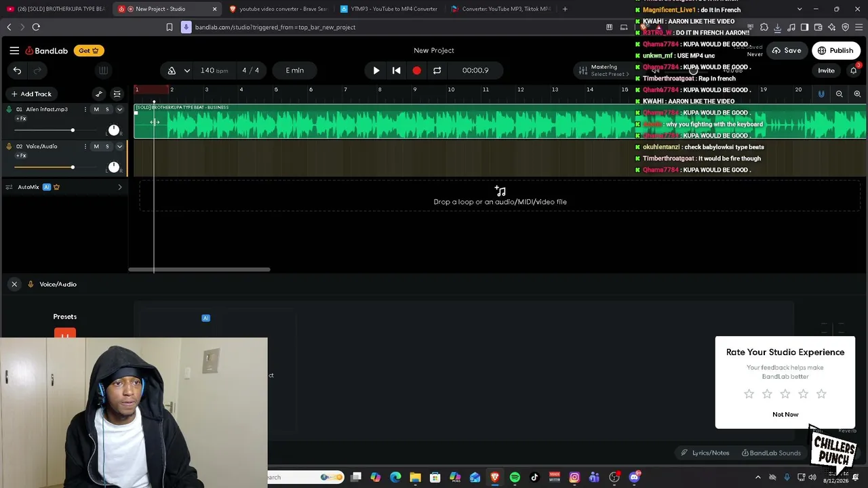868x488 pixels.
Task: Close the Voice/Audio bottom panel
Action: click(14, 285)
